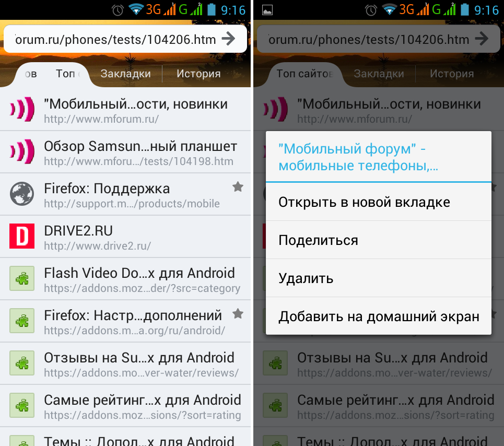Open Отзывы на Su...x entry, left screen

coord(125,363)
